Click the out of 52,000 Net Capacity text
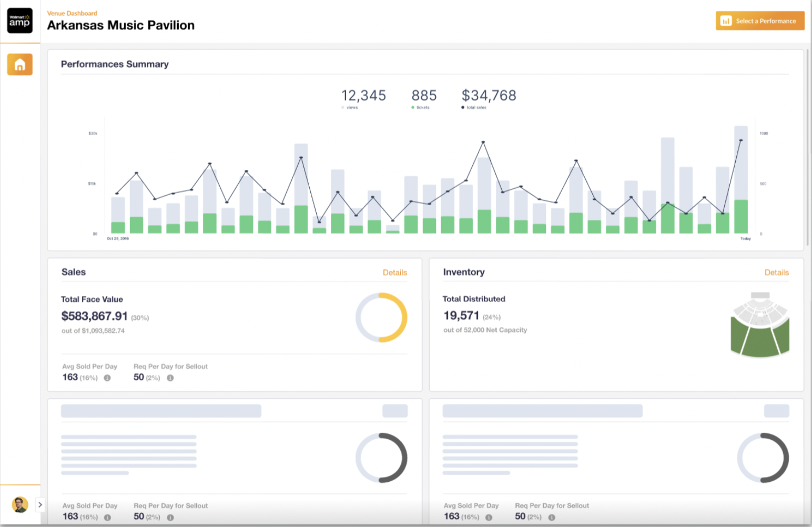Viewport: 812px width, 527px height. pyautogui.click(x=485, y=330)
